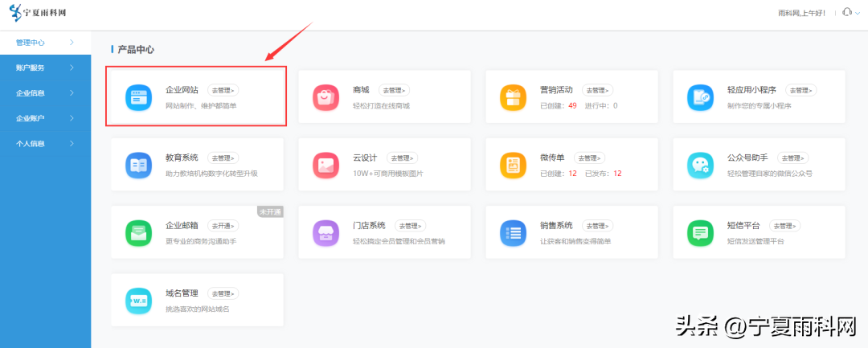This screenshot has height=348, width=868.
Task: Click 去管理 button for 微传单
Action: [x=590, y=158]
